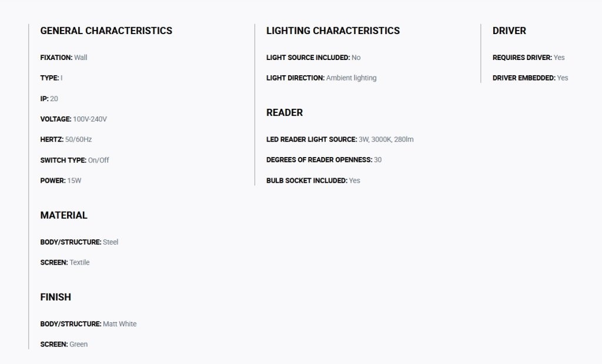Click the Fixation: Wall specification

(x=63, y=58)
